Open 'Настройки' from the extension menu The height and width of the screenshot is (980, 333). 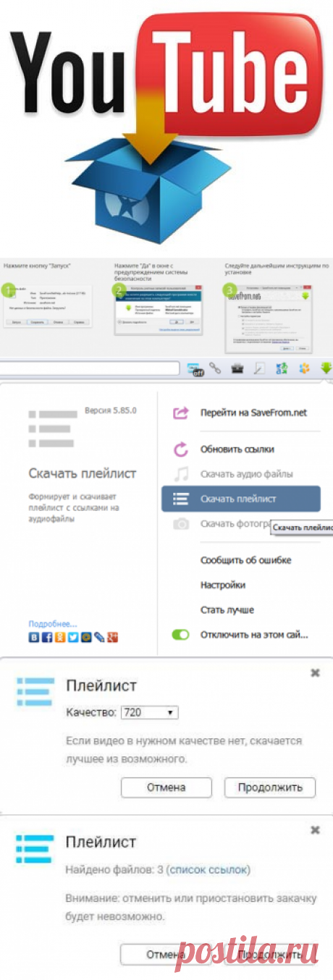coord(222,585)
